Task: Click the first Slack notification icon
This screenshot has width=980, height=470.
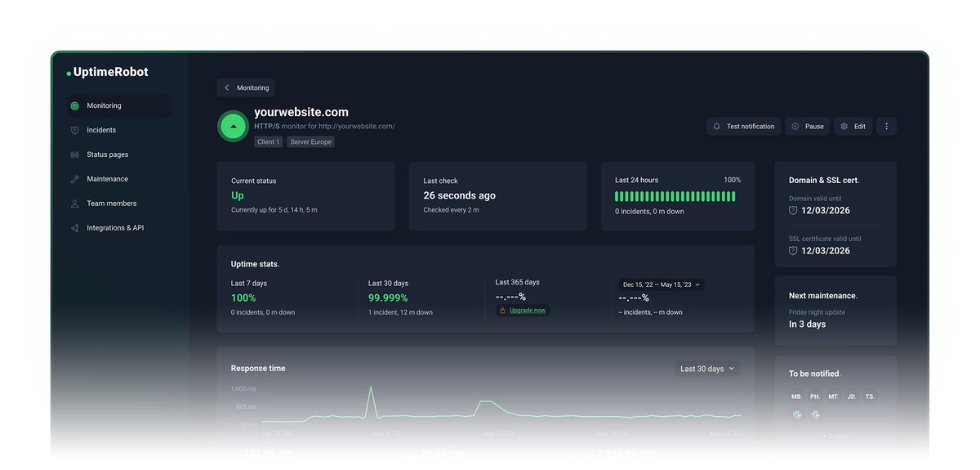Action: (x=796, y=415)
